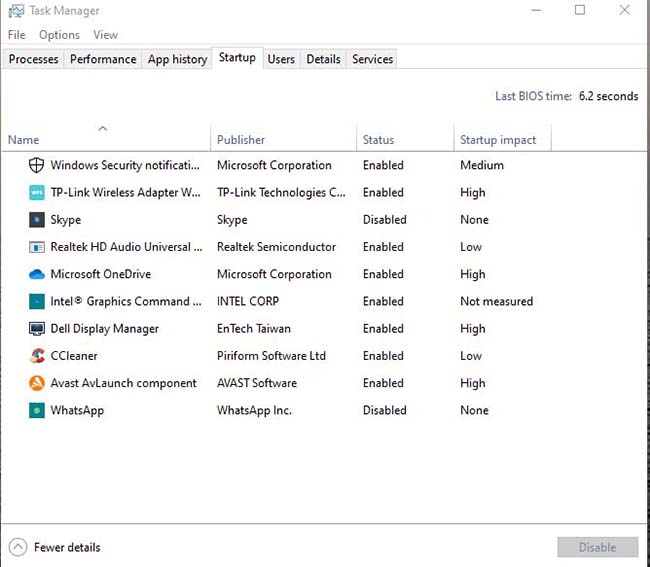Click Disabled status in the WhatsApp row
This screenshot has width=650, height=567.
pos(385,410)
